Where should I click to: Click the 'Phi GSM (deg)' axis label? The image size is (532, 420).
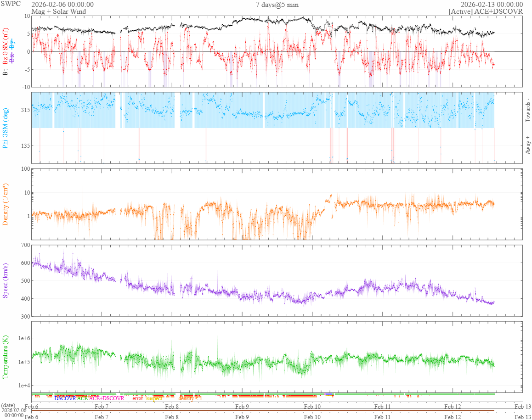tap(5, 128)
